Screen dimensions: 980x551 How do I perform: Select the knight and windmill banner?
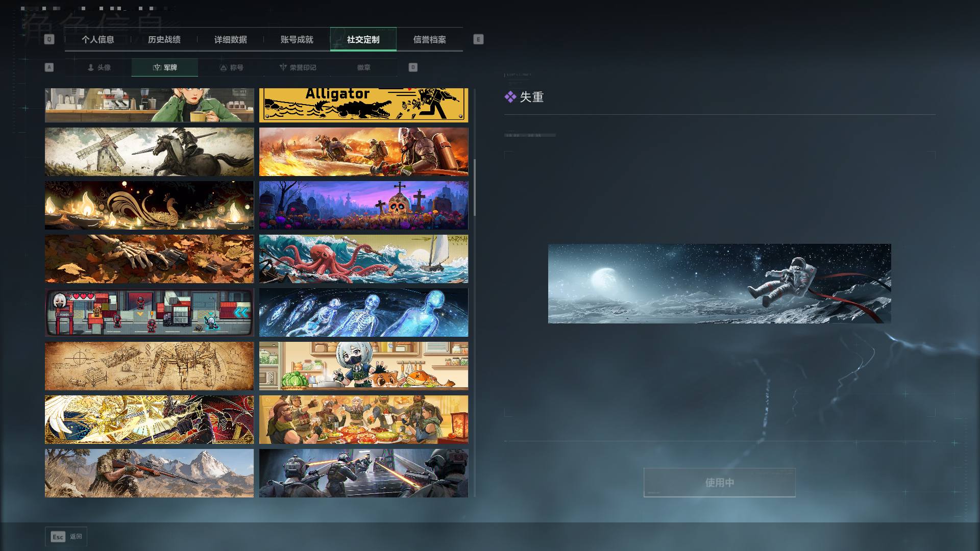(x=149, y=152)
